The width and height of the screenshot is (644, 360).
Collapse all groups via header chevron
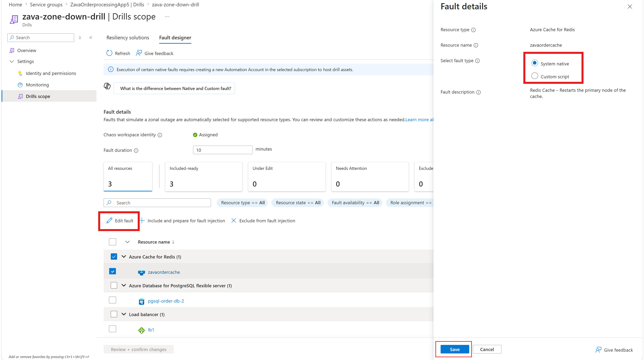pyautogui.click(x=127, y=242)
